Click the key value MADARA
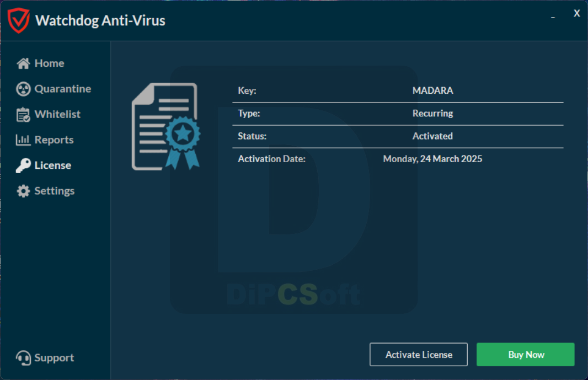 [433, 91]
